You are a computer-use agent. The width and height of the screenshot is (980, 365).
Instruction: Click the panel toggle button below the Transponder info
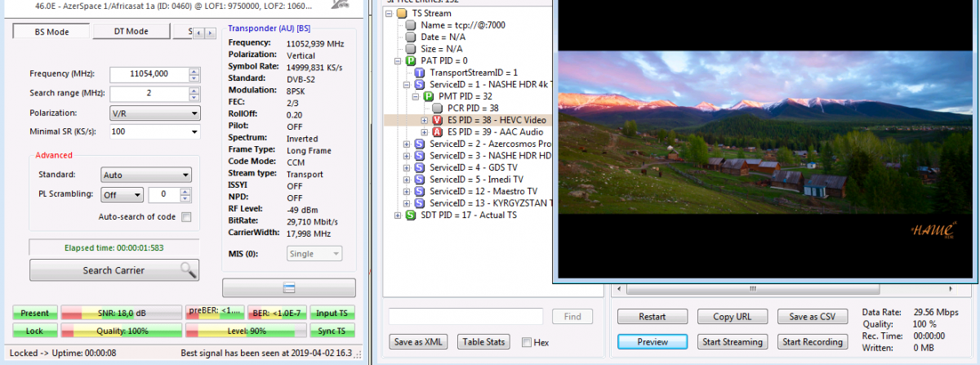point(289,287)
